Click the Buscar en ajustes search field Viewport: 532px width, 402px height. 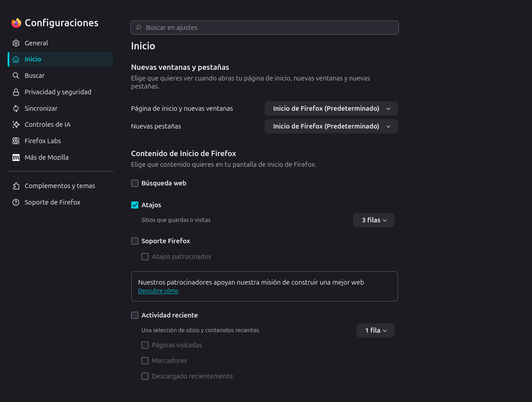265,28
